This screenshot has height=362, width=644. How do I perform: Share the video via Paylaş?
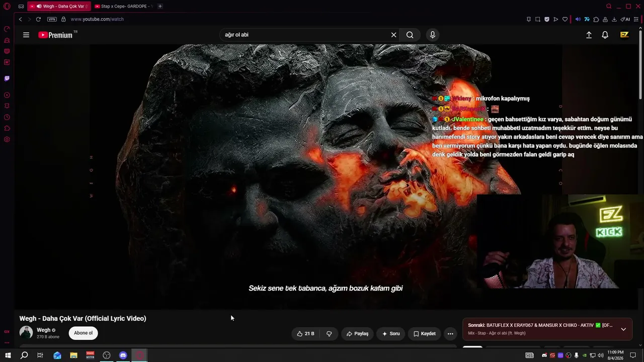357,333
